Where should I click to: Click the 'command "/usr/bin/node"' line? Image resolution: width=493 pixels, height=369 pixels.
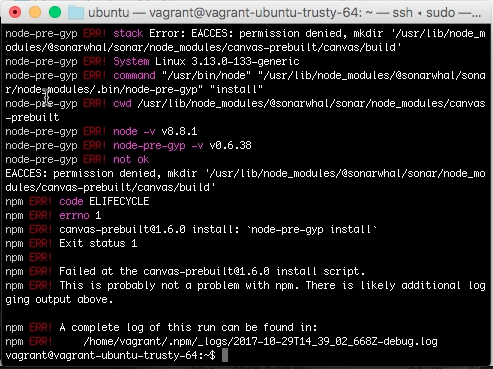[245, 75]
